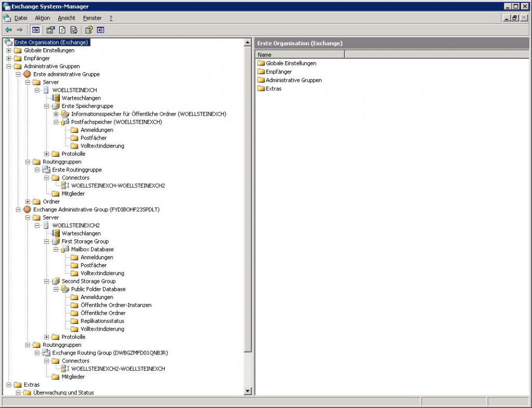Click the Exchange Routing Group icon
The height and width of the screenshot is (408, 532).
46,353
